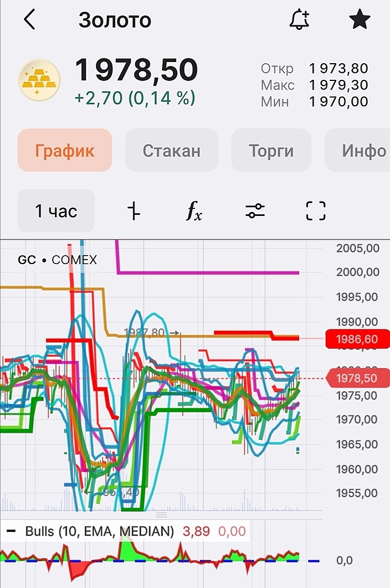Select the Торги tab
The image size is (390, 588).
(x=271, y=150)
